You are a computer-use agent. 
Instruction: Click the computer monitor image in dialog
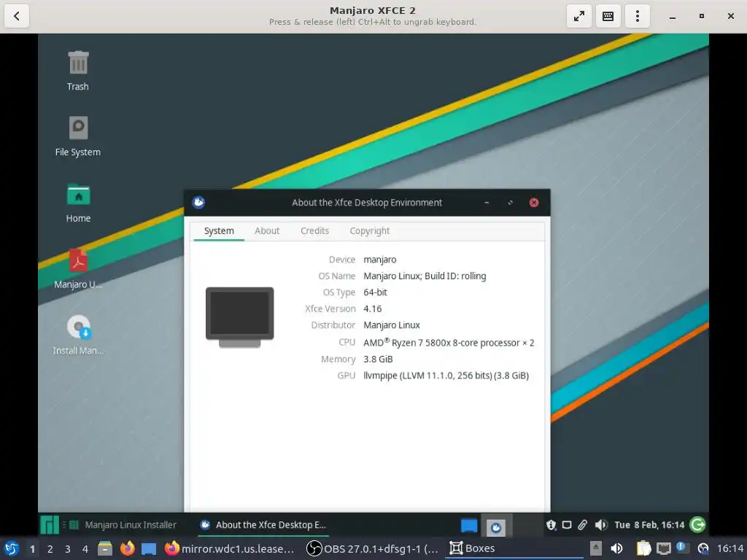pos(239,317)
